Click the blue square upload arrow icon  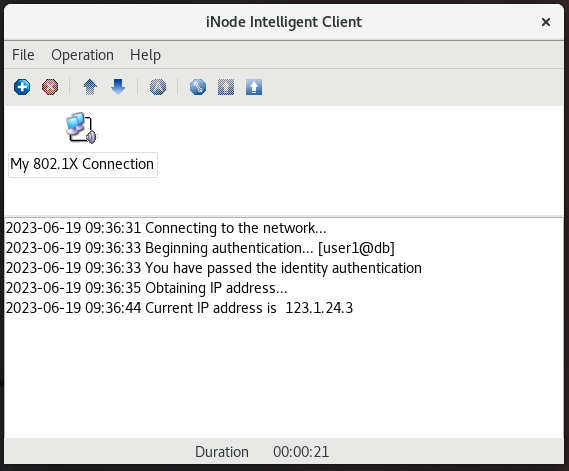(x=254, y=87)
